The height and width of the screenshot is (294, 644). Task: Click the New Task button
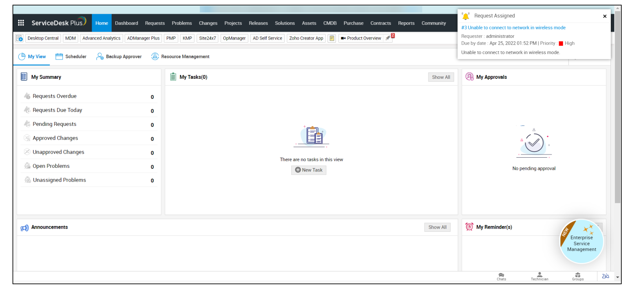pos(309,170)
